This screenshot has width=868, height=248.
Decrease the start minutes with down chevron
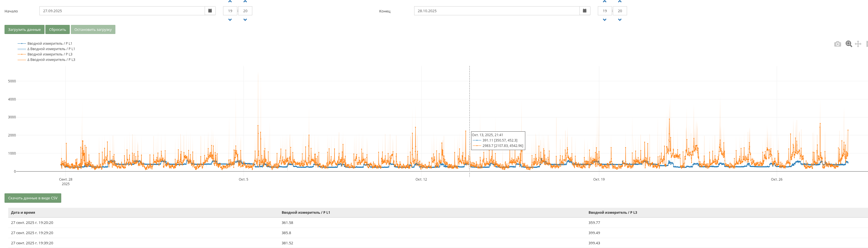[x=245, y=20]
